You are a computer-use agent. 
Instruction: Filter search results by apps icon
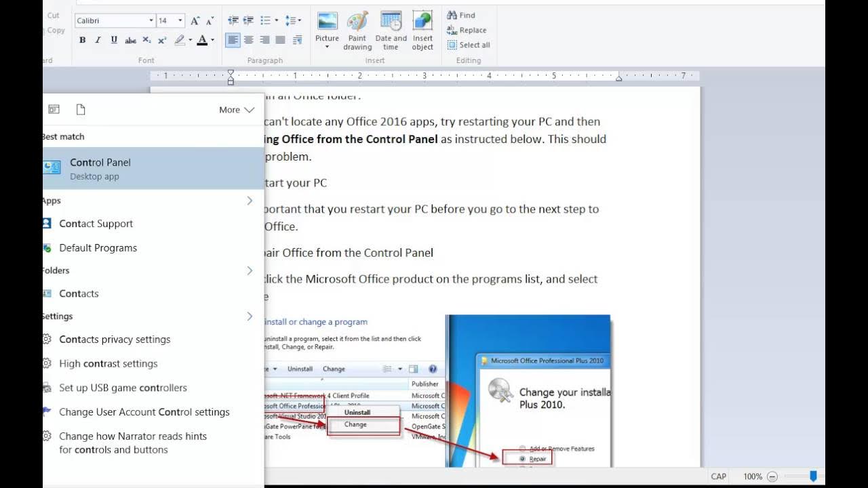54,110
